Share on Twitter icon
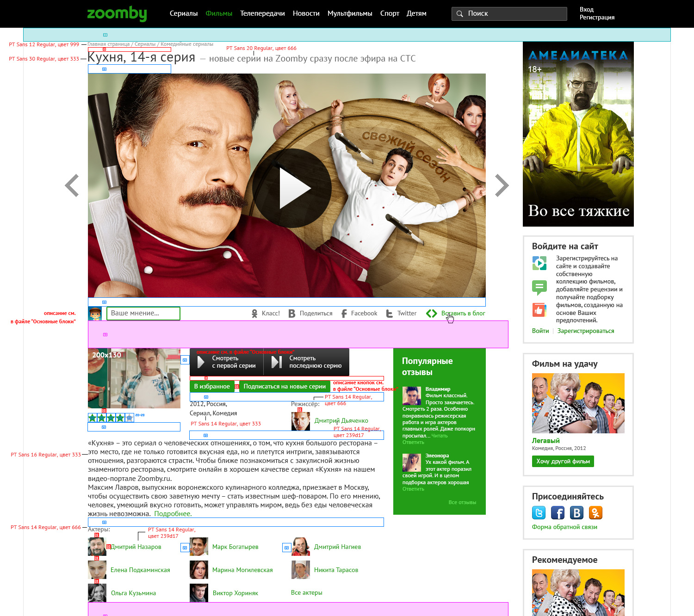Viewport: 694px width, 616px height. tap(390, 314)
